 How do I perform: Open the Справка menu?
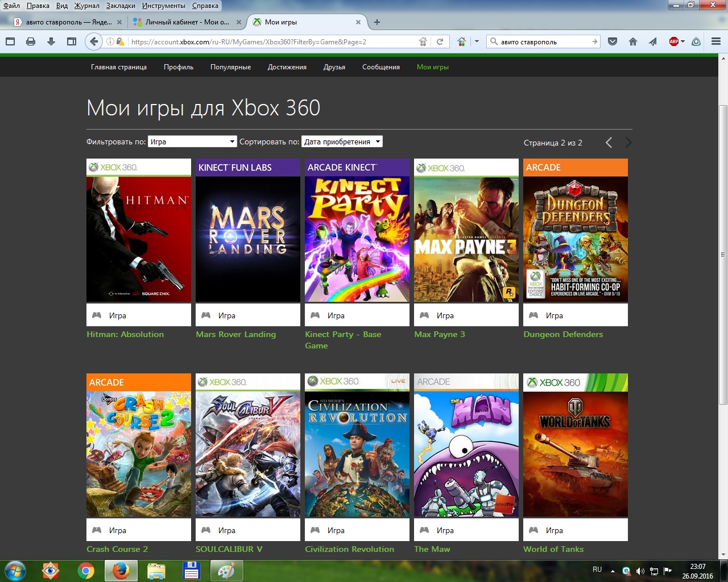(x=205, y=6)
